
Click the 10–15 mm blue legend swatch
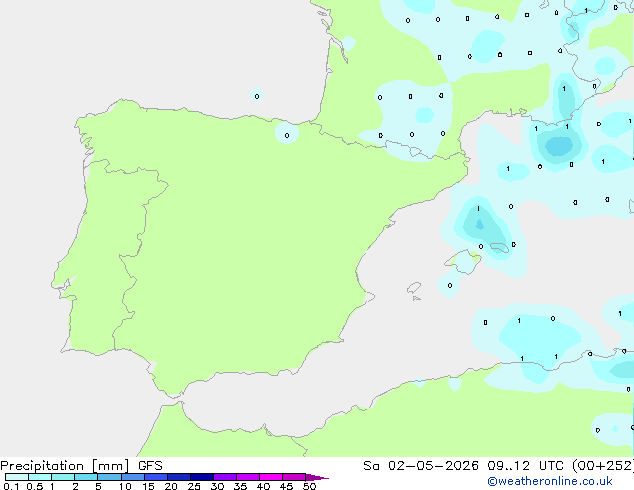point(133,477)
